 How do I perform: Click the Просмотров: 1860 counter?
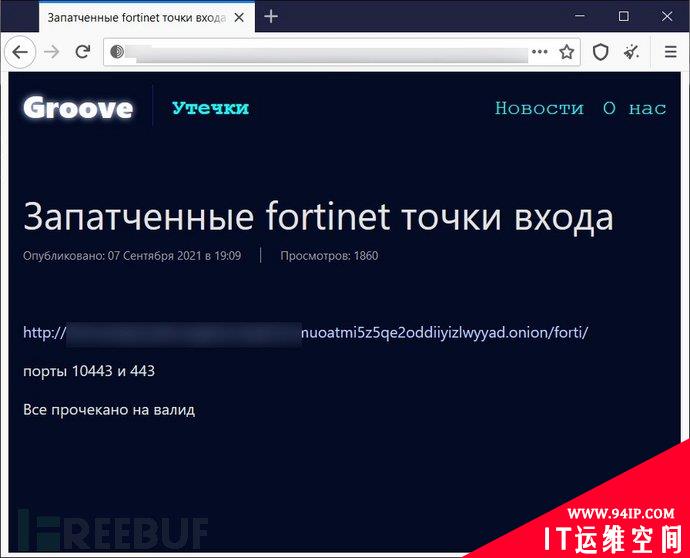[x=329, y=256]
